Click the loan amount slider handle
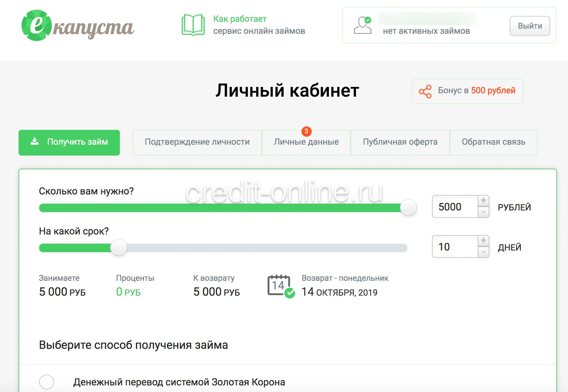This screenshot has width=568, height=392. [x=408, y=207]
